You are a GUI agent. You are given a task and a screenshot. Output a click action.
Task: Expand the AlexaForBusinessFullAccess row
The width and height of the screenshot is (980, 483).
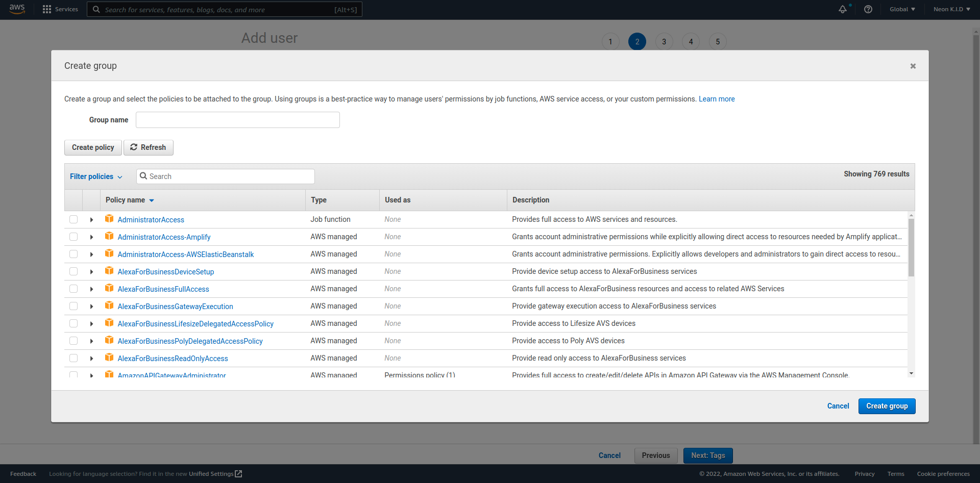[x=91, y=289]
